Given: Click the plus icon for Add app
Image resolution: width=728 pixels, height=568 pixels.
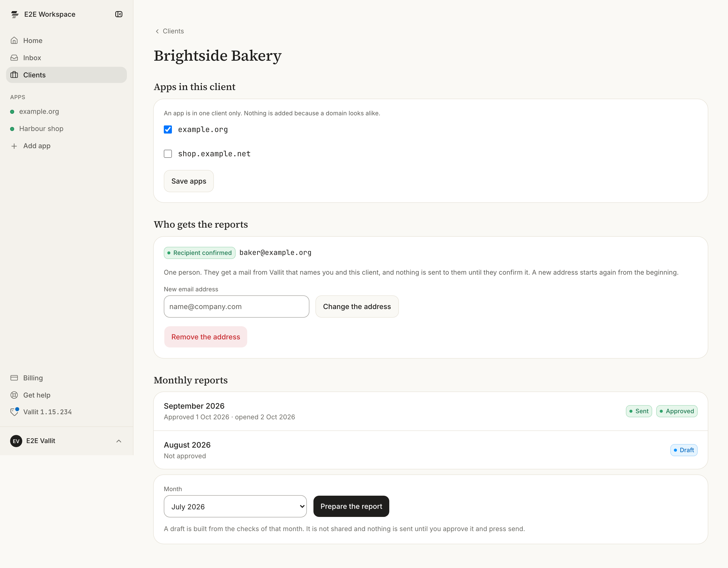Looking at the screenshot, I should [x=14, y=146].
